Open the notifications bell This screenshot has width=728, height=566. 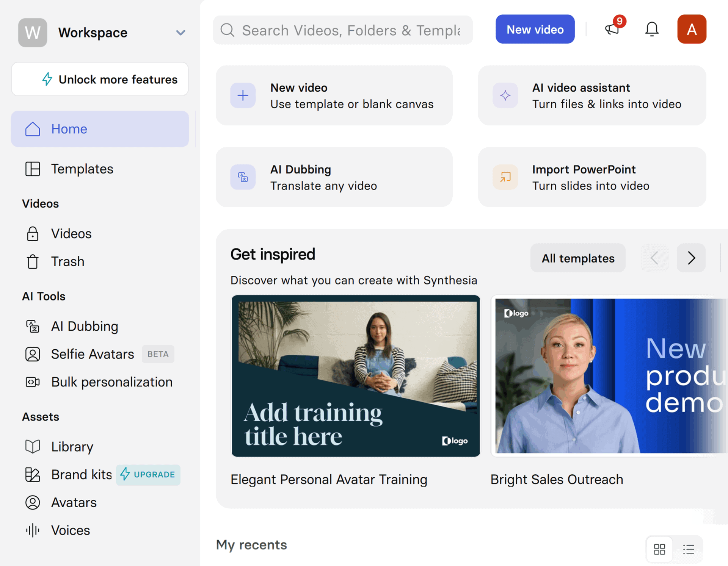coord(652,29)
